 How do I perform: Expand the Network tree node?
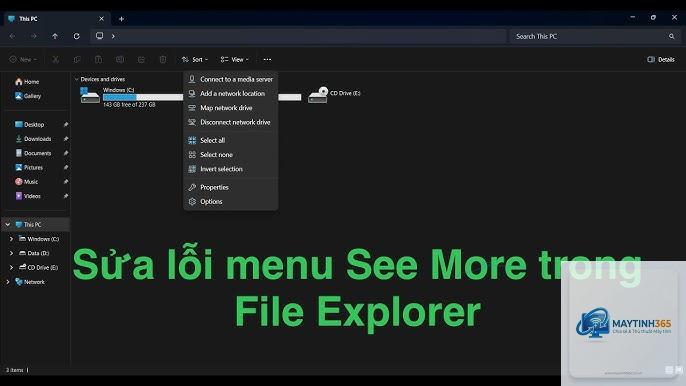8,282
